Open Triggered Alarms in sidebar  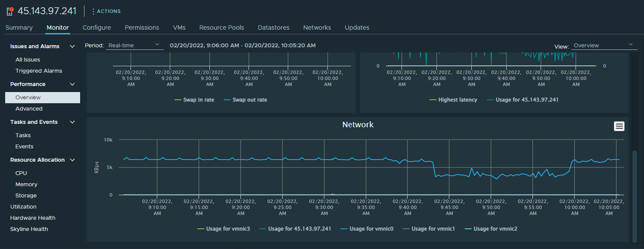[x=39, y=71]
